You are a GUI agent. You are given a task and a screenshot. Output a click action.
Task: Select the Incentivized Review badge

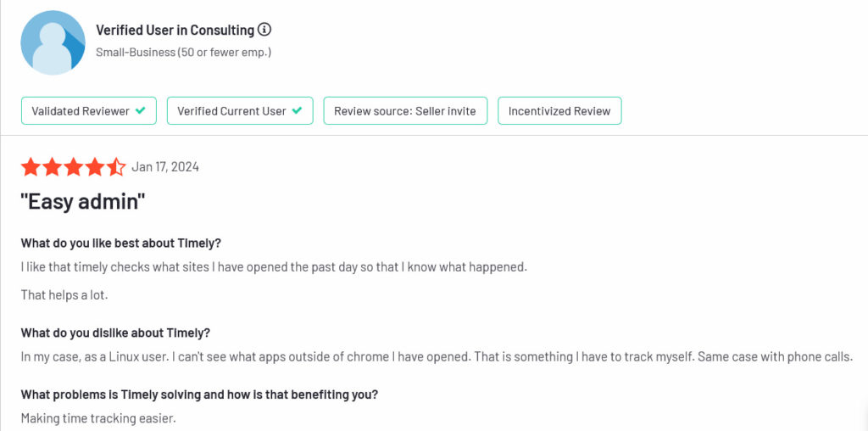[x=559, y=111]
